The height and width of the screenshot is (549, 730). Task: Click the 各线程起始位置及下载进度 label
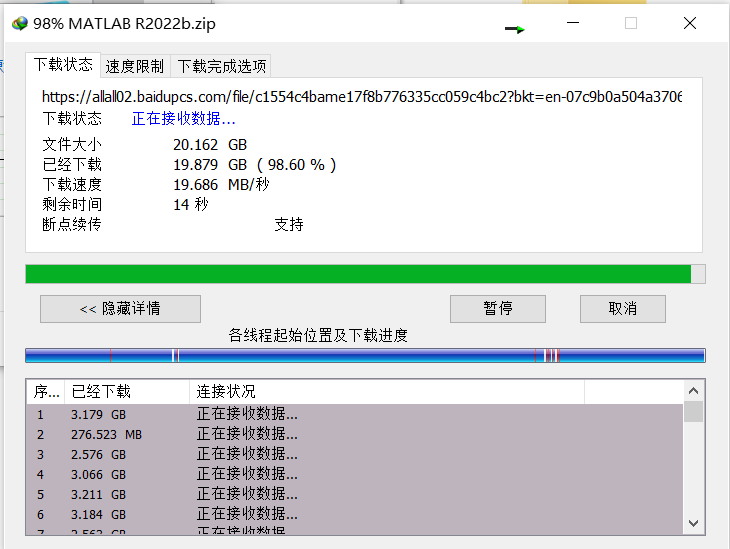coord(318,335)
